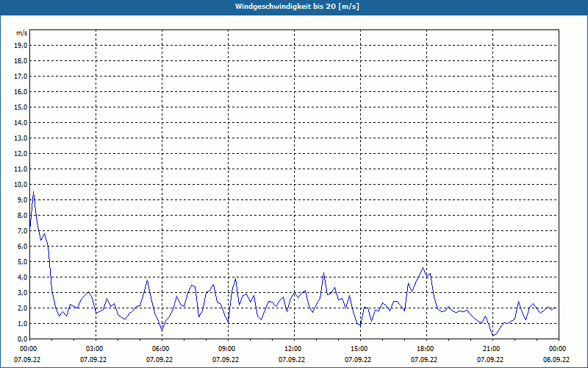The image size is (588, 368).
Task: Click the '07.09.22' date below 09:00
Action: [226, 359]
